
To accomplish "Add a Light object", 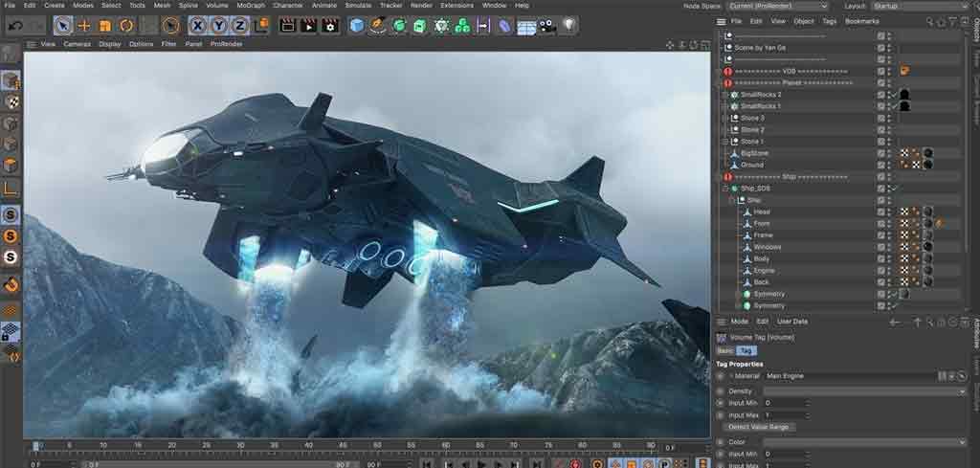I will point(569,26).
